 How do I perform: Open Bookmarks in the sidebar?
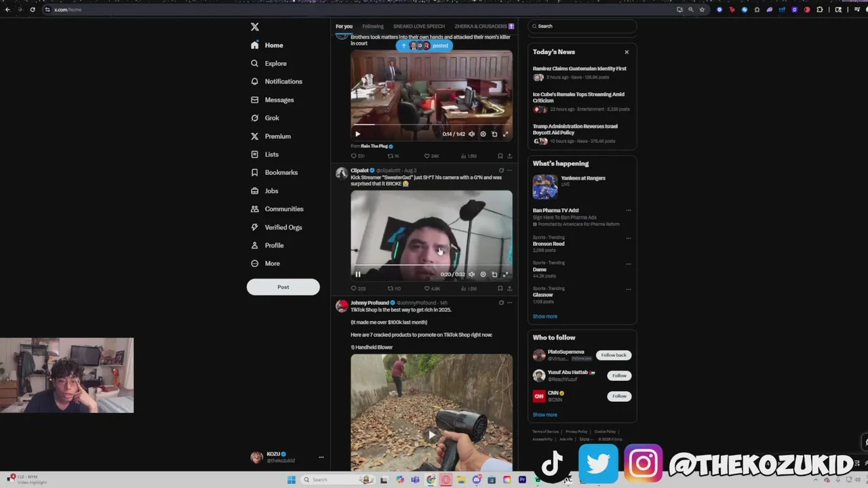coord(275,173)
